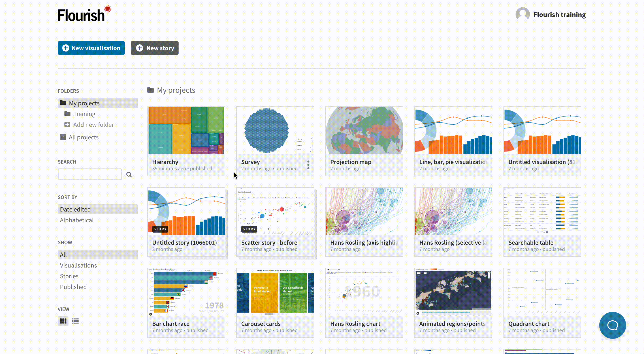Show only Visualisations
Viewport: 644px width, 354px height.
click(x=78, y=265)
